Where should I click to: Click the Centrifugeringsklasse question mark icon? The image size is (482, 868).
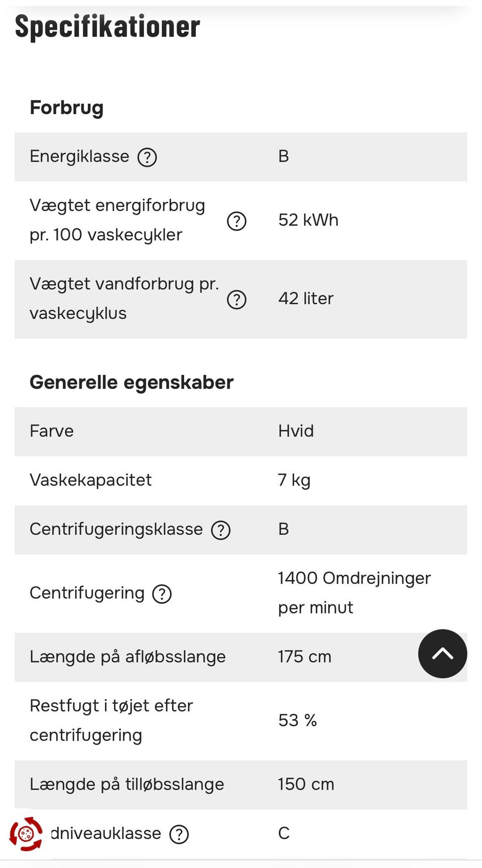click(220, 530)
